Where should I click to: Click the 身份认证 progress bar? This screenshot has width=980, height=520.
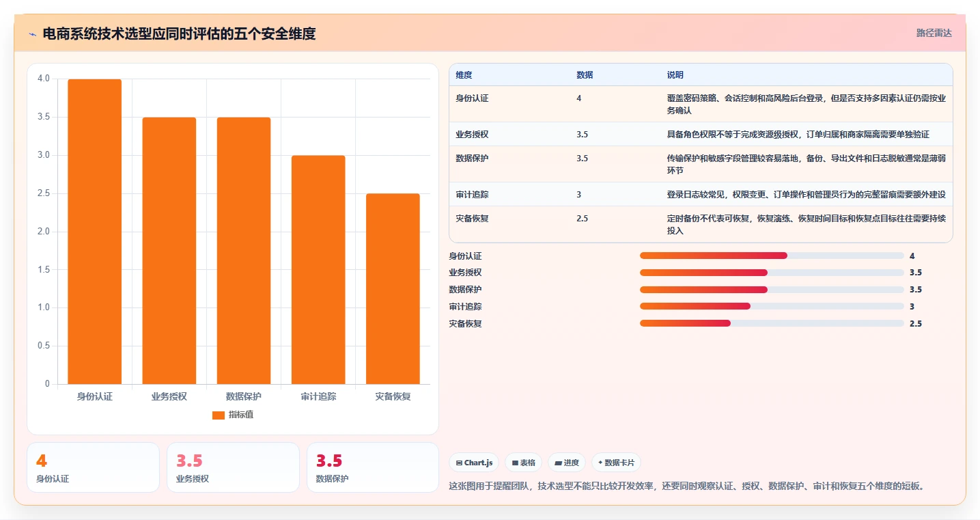point(772,256)
